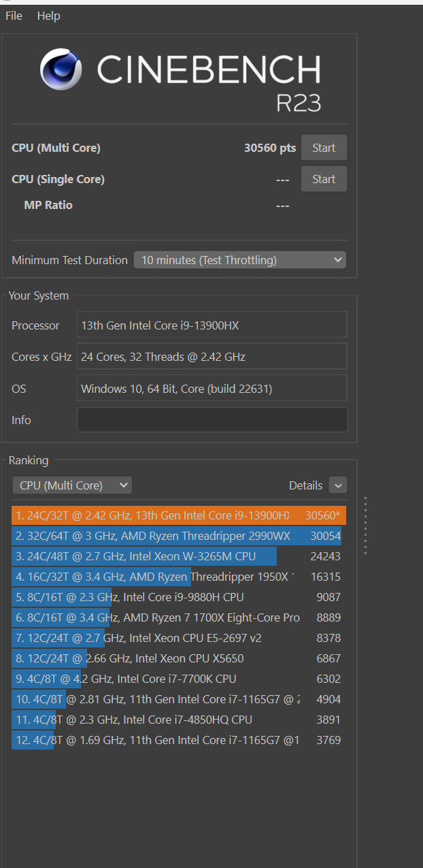Open the File menu
The width and height of the screenshot is (423, 868).
14,16
